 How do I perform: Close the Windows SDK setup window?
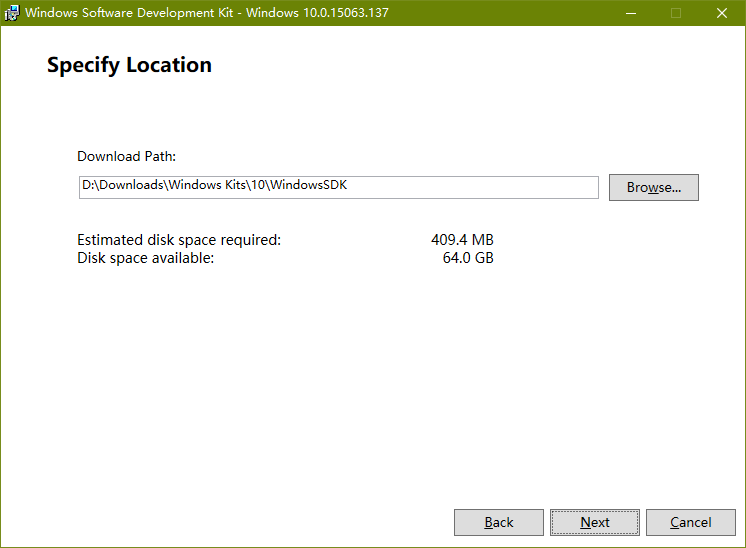[722, 13]
